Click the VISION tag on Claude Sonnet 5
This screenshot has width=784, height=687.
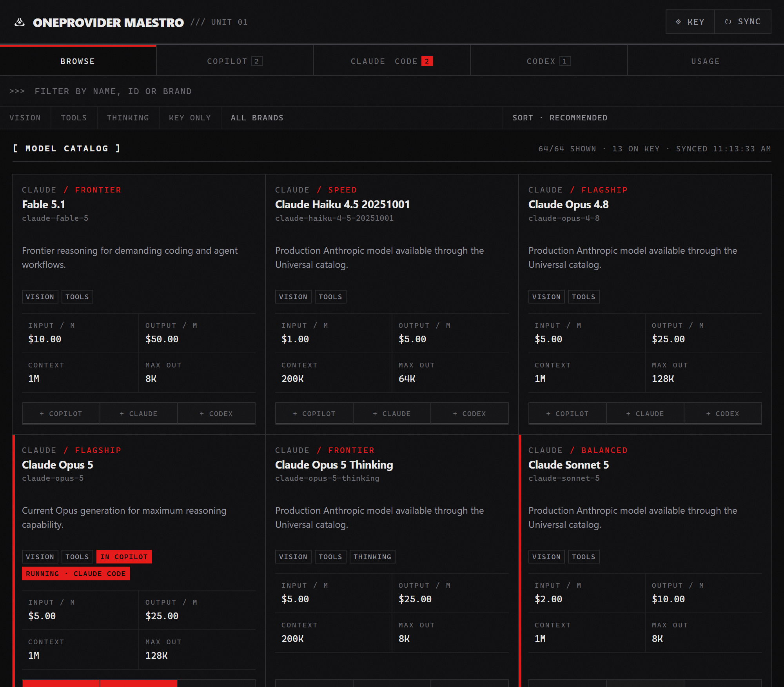(546, 557)
